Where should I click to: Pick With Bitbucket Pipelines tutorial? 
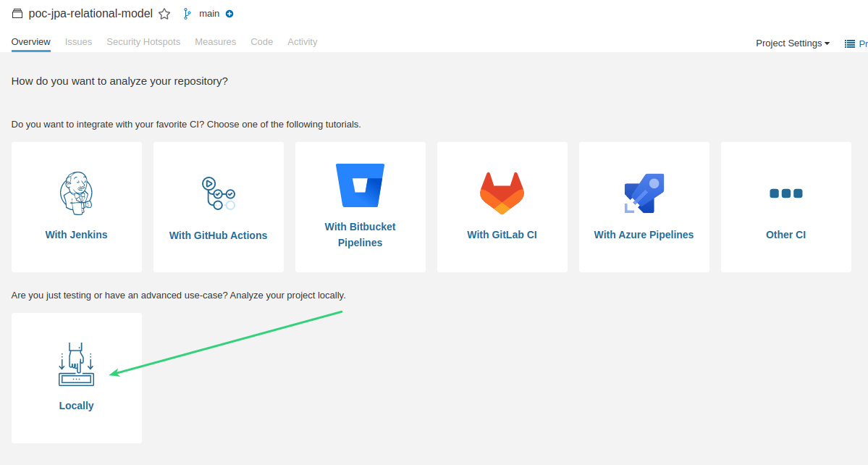[x=361, y=235]
